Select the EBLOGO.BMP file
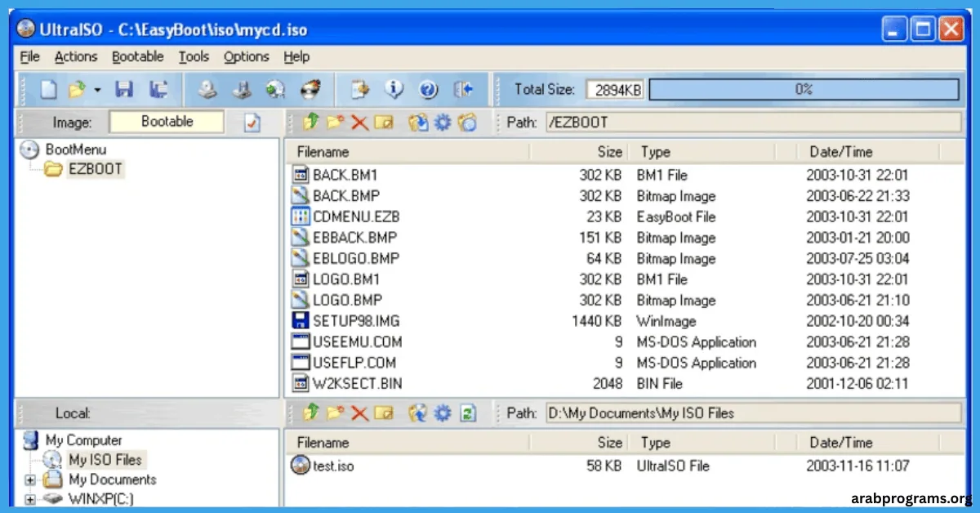Viewport: 980px width, 513px height. coord(354,259)
